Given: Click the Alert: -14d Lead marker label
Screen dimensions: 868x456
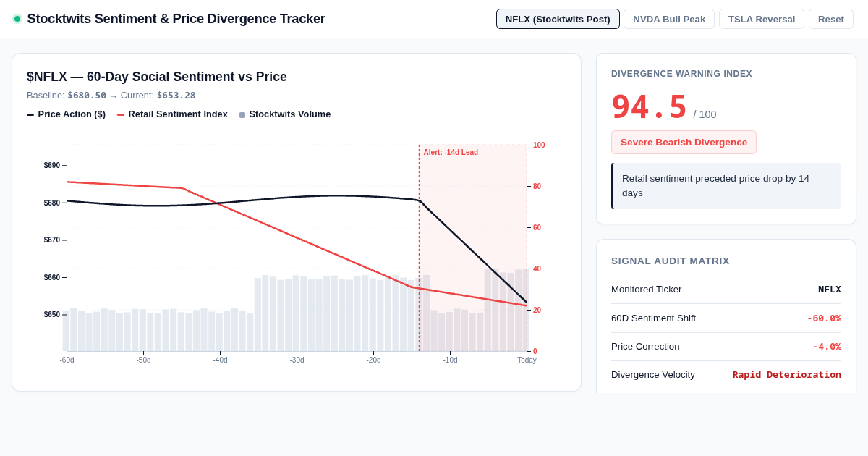Looking at the screenshot, I should coord(451,152).
